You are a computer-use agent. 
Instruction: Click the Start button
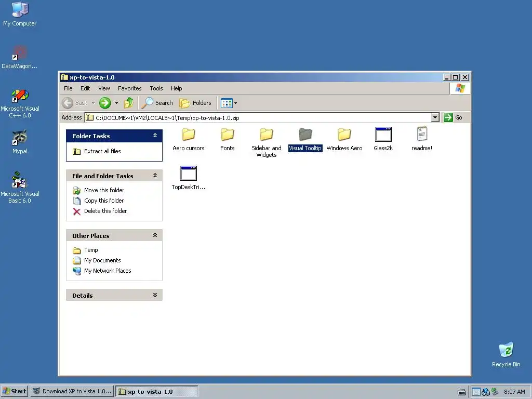point(14,391)
